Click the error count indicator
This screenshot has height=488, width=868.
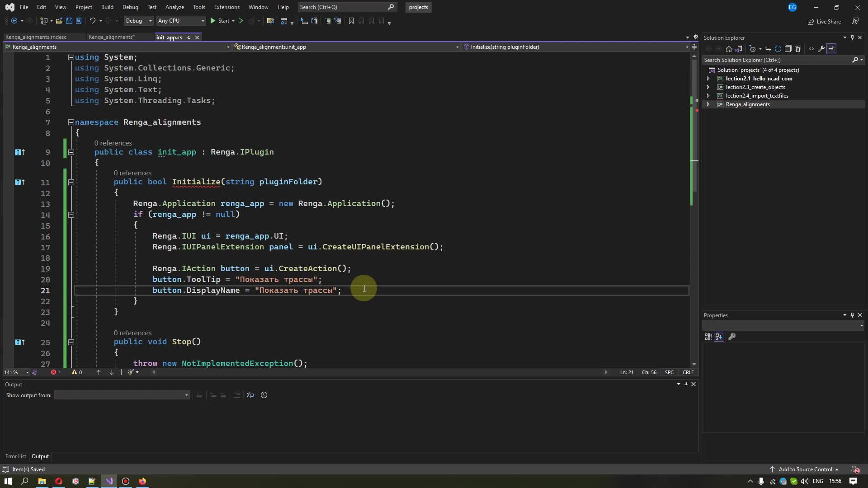56,372
